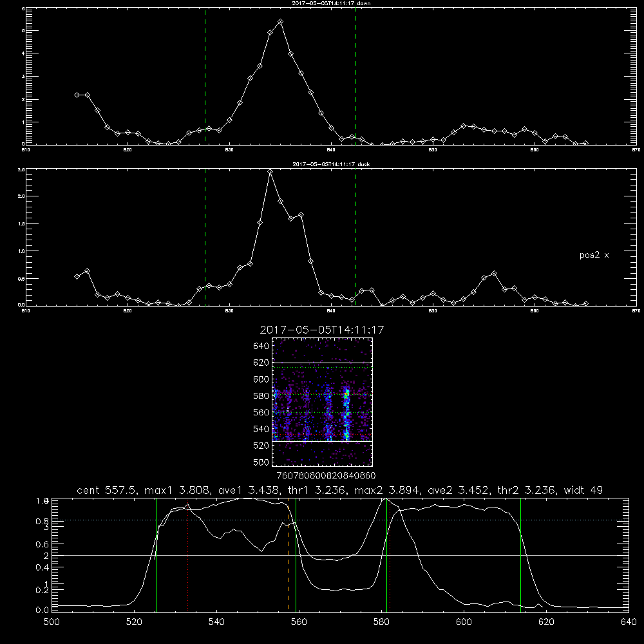The height and width of the screenshot is (644, 644).
Task: Click the lower white horizontal line in detector image
Action: (x=322, y=442)
